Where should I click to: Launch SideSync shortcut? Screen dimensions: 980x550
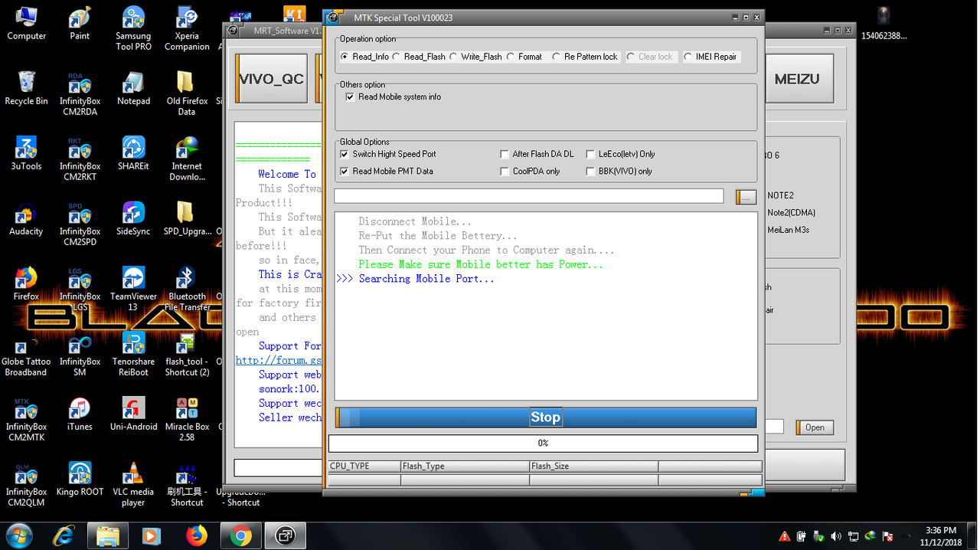[x=133, y=218]
